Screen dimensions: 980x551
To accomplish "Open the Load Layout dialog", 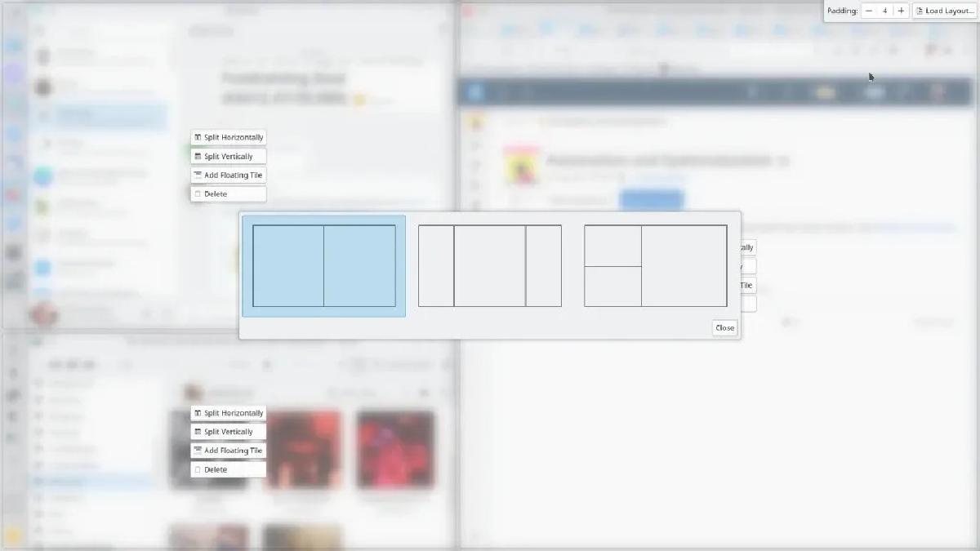I will tap(944, 11).
